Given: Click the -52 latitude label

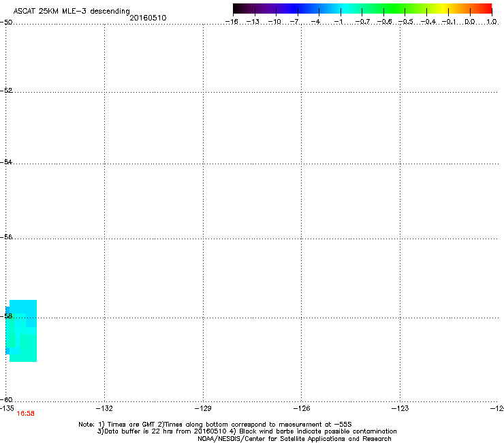Looking at the screenshot, I should [6, 91].
